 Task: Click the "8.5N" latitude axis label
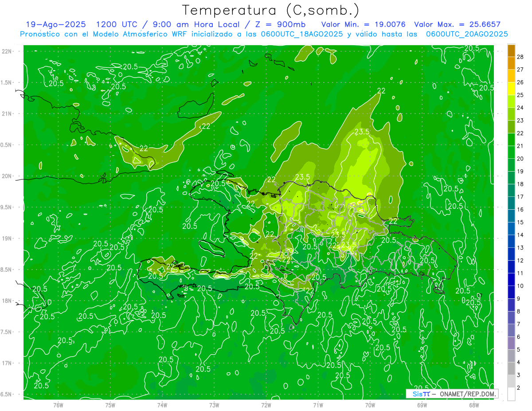7,270
